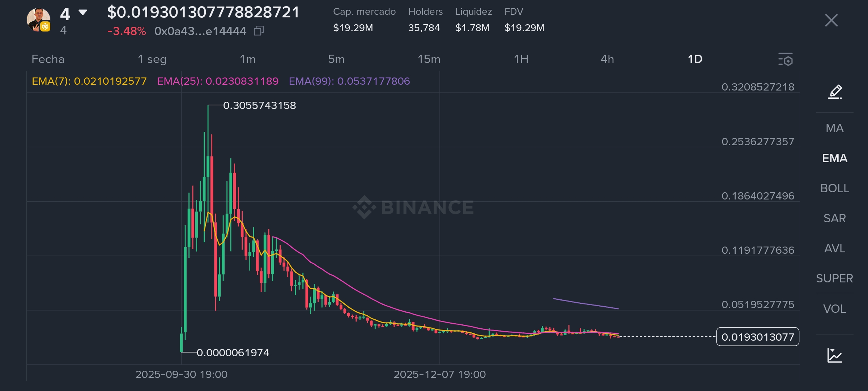Open chart indicator settings icon
This screenshot has width=868, height=391.
[786, 59]
